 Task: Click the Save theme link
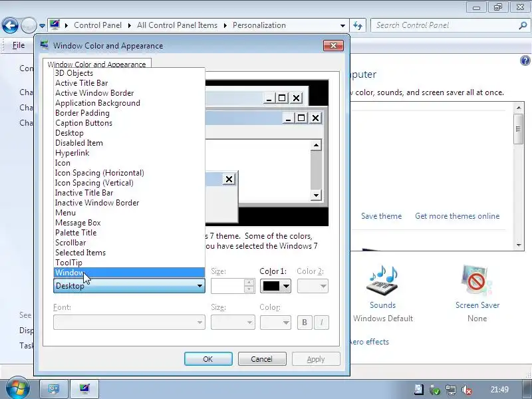click(x=381, y=216)
